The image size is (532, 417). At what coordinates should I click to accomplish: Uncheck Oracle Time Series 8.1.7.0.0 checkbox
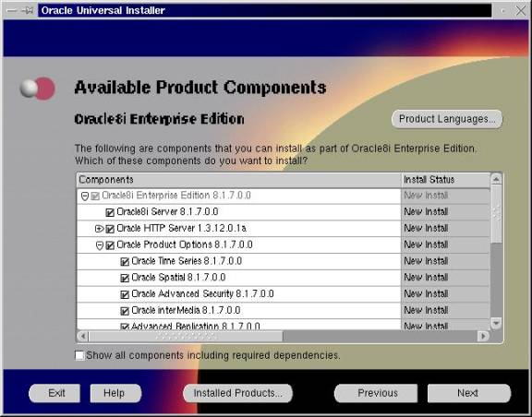125,262
